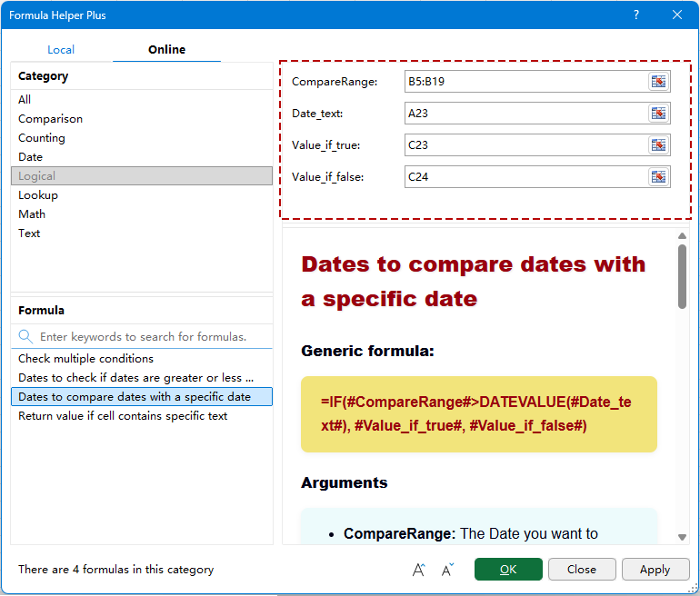Click the yellow generic formula box
Image resolution: width=700 pixels, height=596 pixels.
tap(478, 414)
